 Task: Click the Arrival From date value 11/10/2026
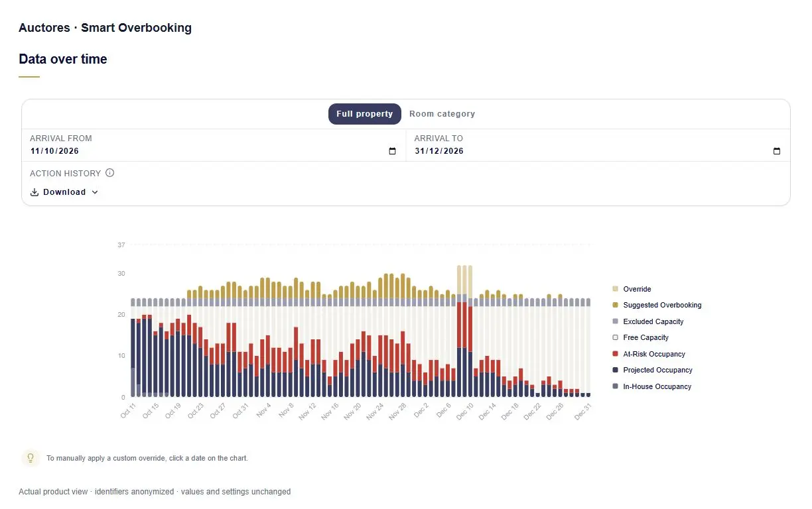(54, 151)
